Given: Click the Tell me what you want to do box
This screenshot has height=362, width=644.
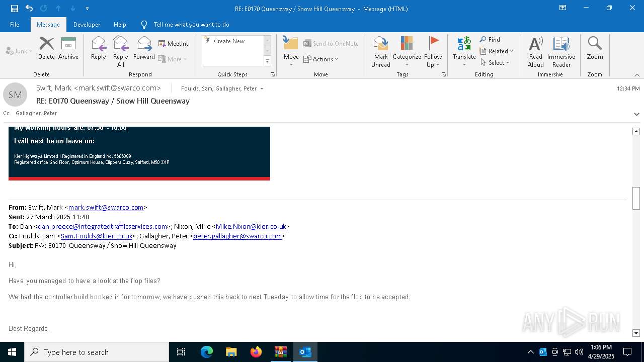Looking at the screenshot, I should click(191, 25).
